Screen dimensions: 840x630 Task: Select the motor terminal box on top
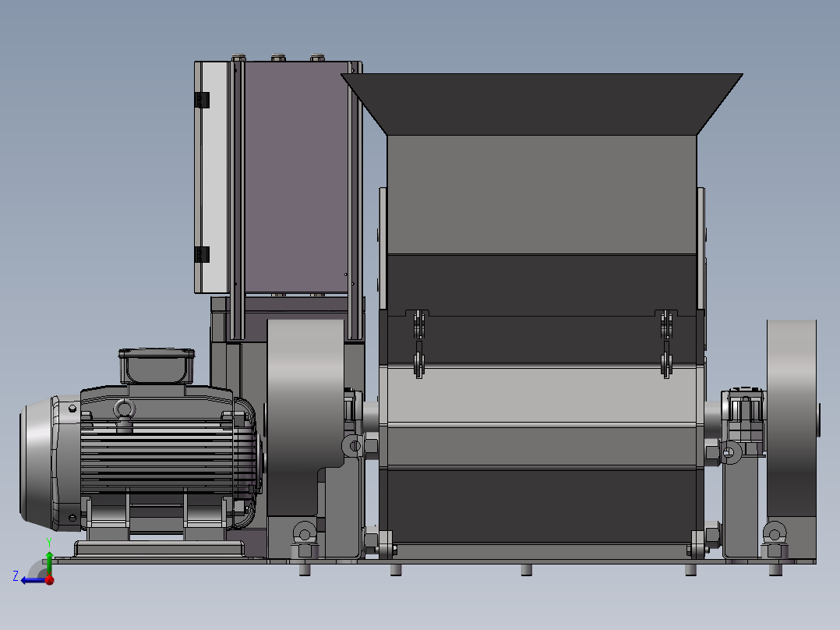[156, 366]
